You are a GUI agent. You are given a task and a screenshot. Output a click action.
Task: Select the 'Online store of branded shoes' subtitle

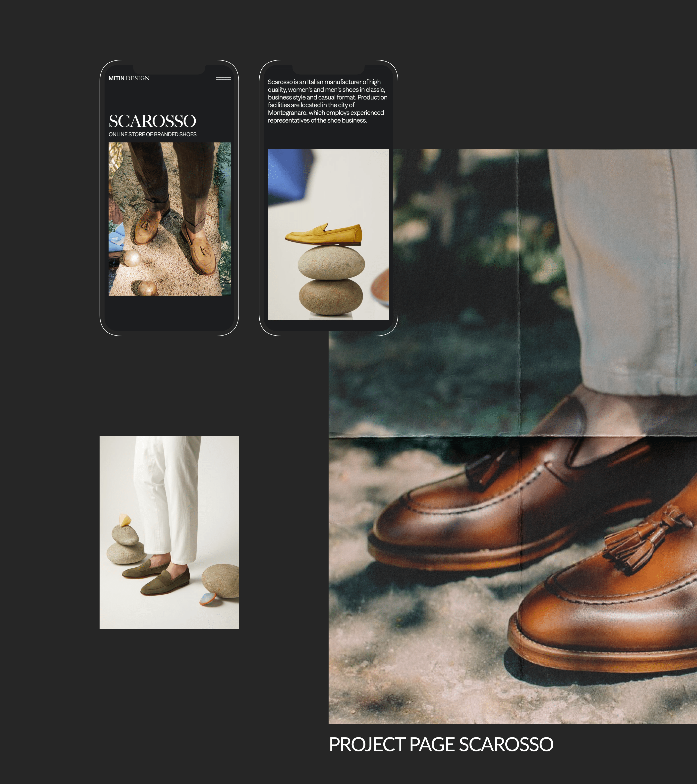[x=152, y=135]
